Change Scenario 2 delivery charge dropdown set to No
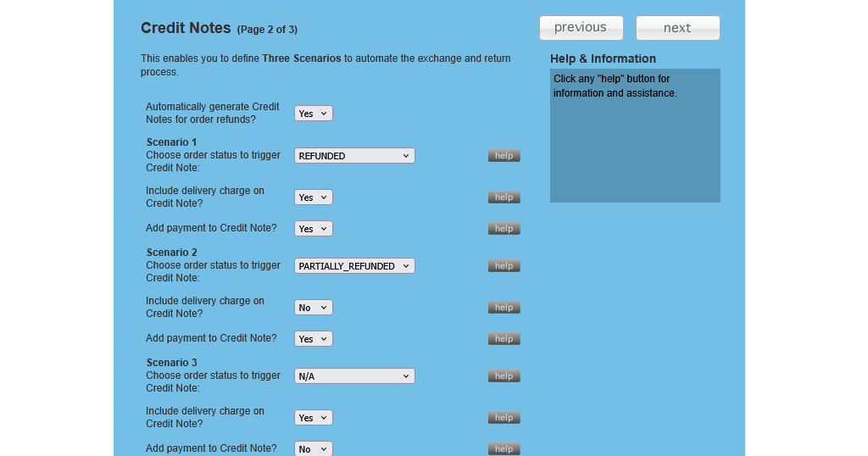Viewport: 868px width, 456px height. coord(313,308)
